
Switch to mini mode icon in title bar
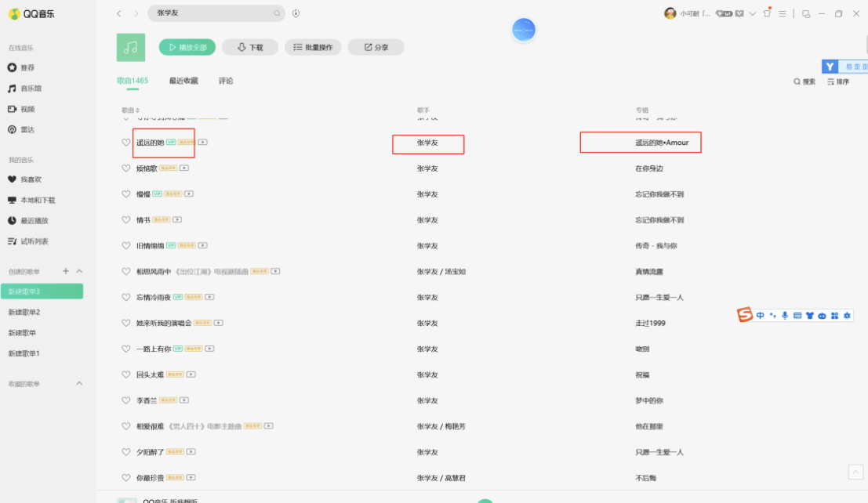tap(806, 14)
